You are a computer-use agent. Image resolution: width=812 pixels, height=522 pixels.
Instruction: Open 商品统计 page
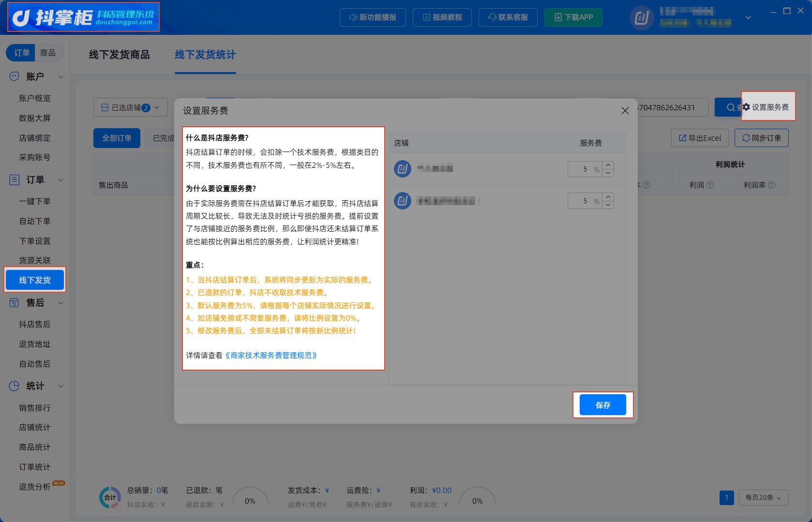tap(35, 447)
